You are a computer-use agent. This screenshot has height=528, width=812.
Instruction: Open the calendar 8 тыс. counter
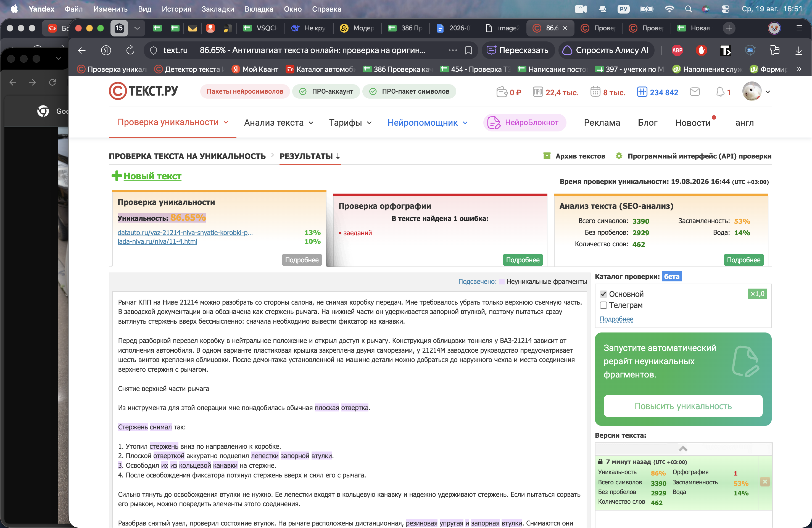pyautogui.click(x=608, y=92)
